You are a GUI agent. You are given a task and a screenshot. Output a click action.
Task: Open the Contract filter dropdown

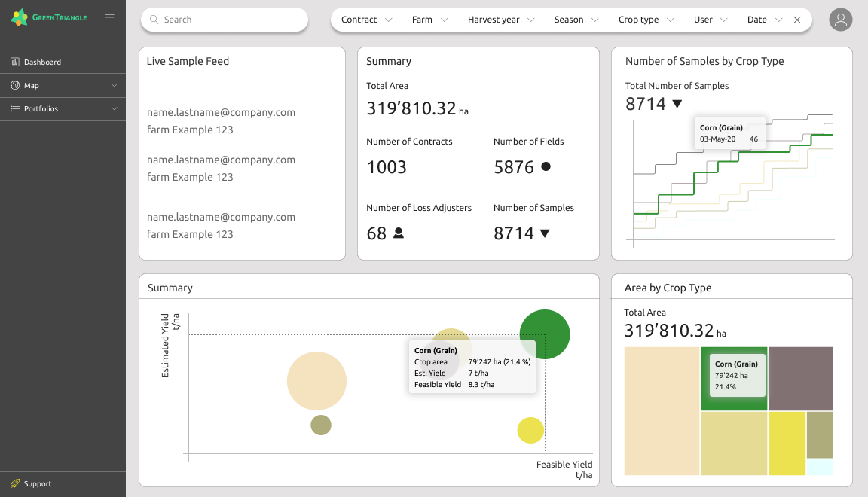click(366, 20)
